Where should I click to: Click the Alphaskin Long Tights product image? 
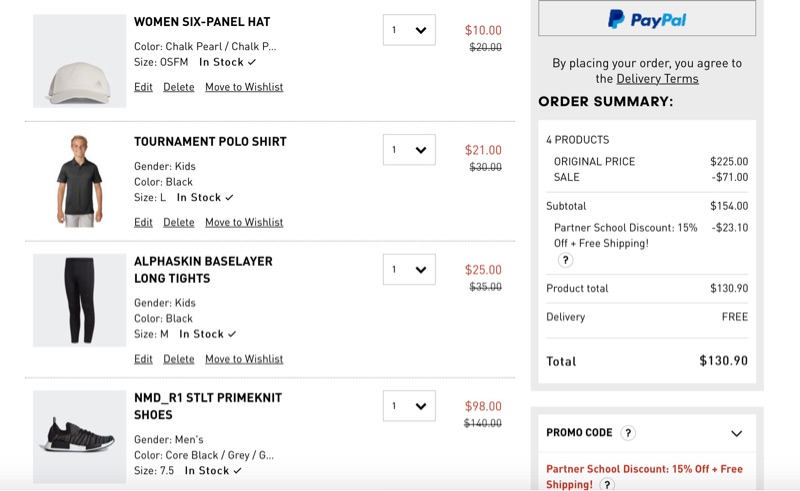80,300
